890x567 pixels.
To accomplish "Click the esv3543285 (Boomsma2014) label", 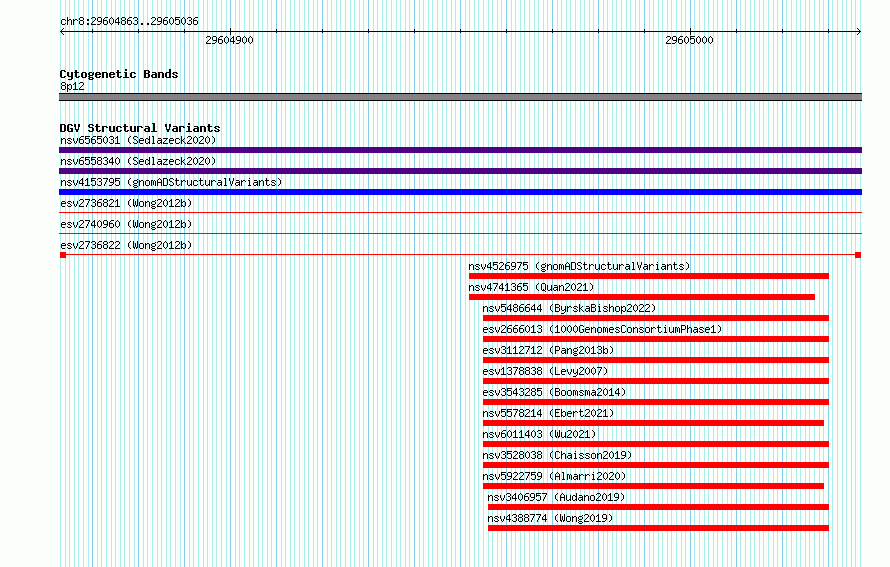I will [554, 392].
